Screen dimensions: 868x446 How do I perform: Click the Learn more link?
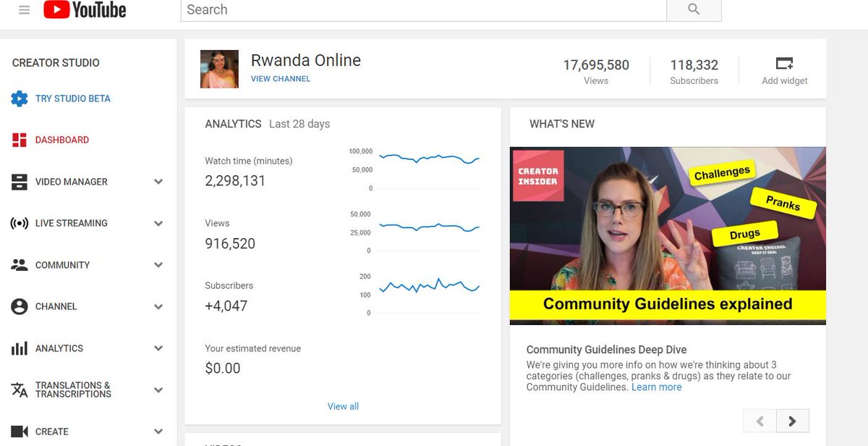click(x=657, y=387)
